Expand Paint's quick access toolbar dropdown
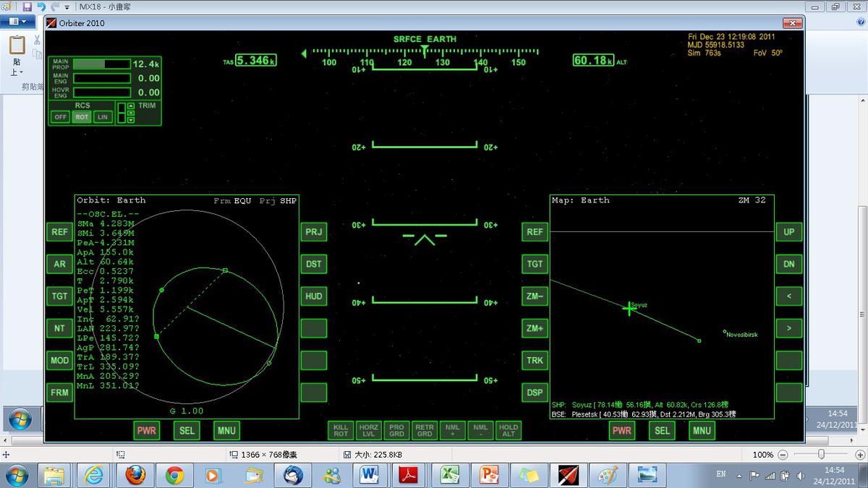868x488 pixels. click(x=67, y=7)
